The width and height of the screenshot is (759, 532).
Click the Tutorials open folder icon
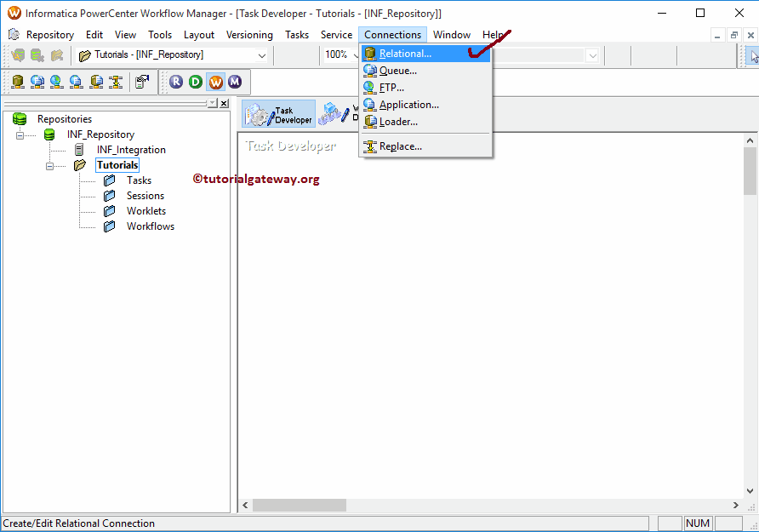pos(80,165)
